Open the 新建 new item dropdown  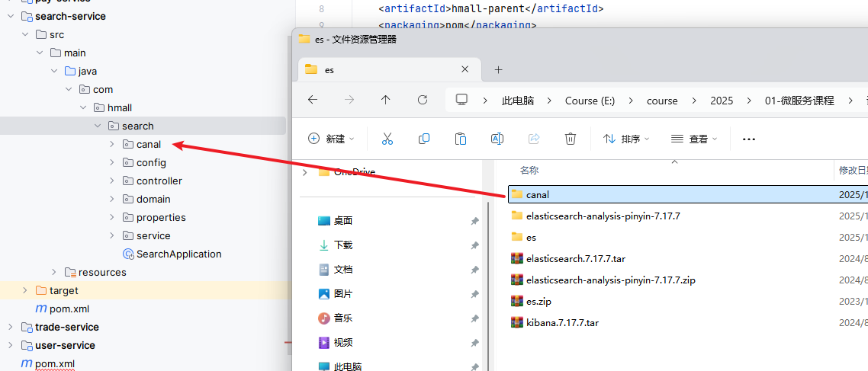331,139
